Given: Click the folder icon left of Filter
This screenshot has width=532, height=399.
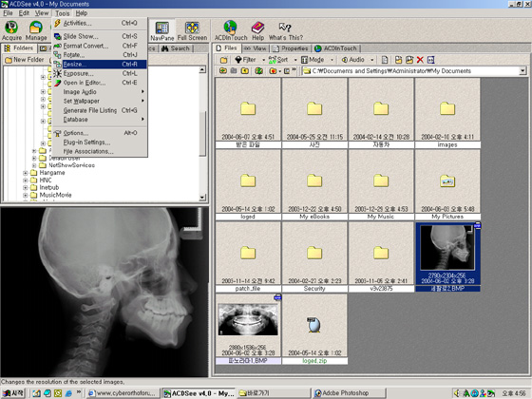Looking at the screenshot, I should 223,60.
